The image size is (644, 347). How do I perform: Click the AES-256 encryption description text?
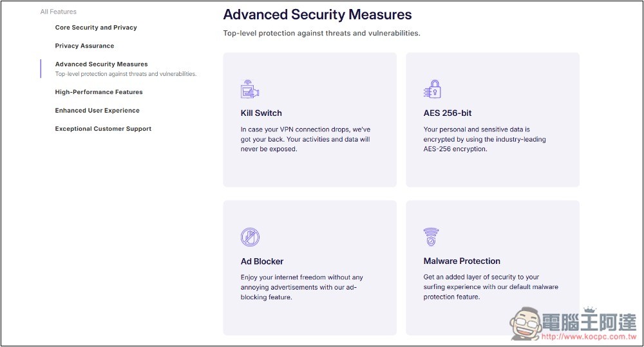[x=485, y=139]
